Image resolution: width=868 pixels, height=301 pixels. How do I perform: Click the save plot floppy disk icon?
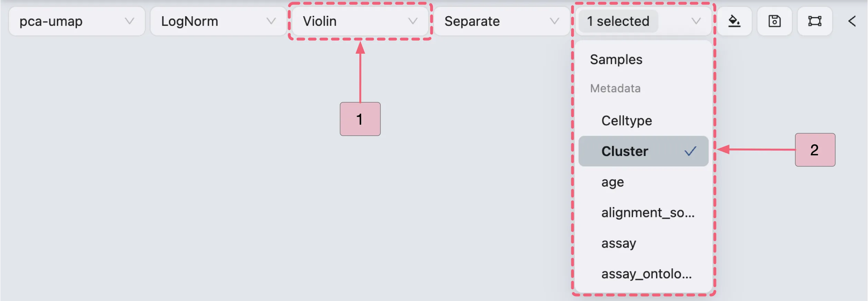(x=774, y=21)
